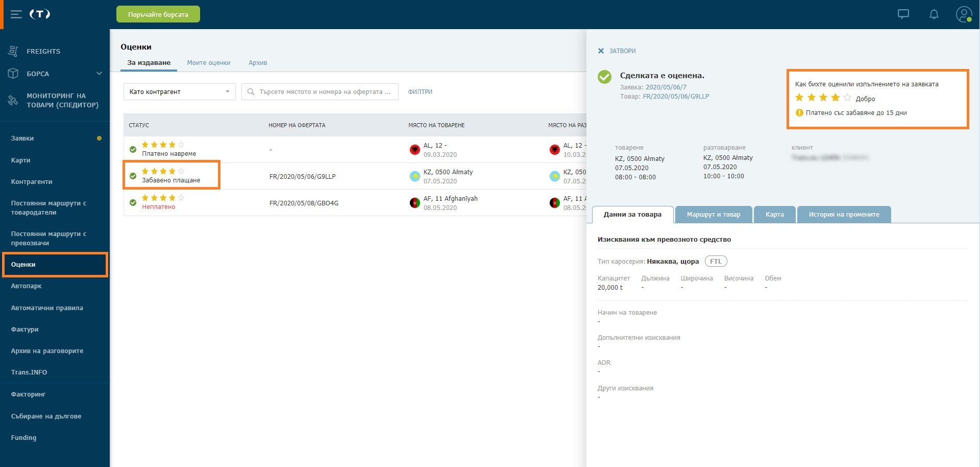
Task: Open the Маршрут и товар tab
Action: (714, 215)
